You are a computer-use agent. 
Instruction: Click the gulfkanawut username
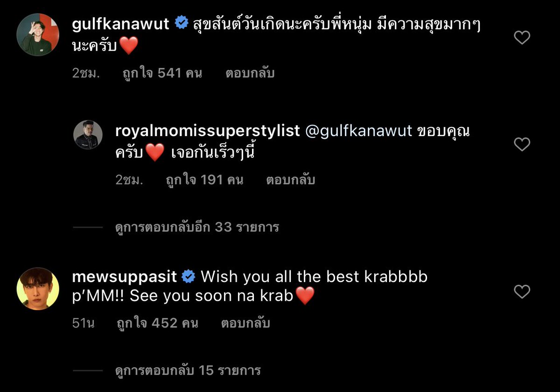point(121,24)
